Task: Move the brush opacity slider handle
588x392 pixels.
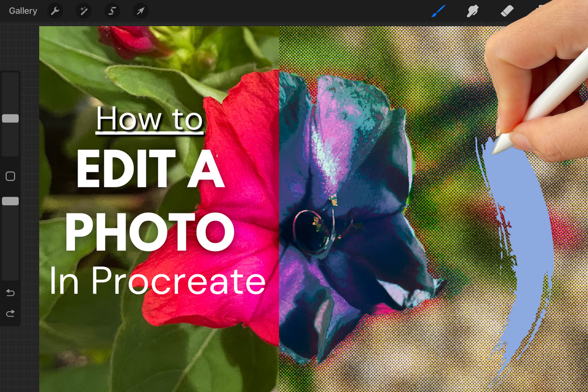Action: (10, 201)
